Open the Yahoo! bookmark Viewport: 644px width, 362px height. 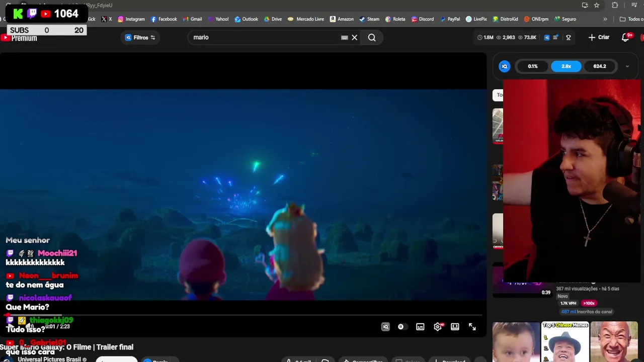218,19
